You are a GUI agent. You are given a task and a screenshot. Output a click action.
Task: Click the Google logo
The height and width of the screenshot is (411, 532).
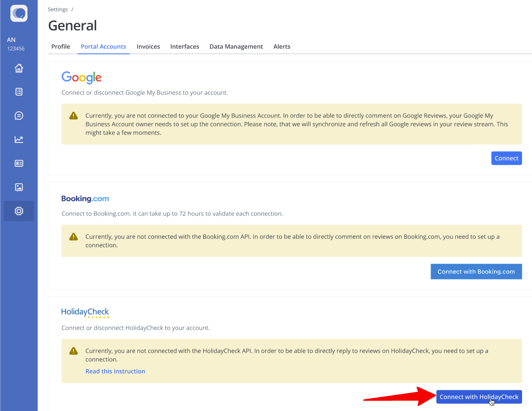[x=81, y=78]
